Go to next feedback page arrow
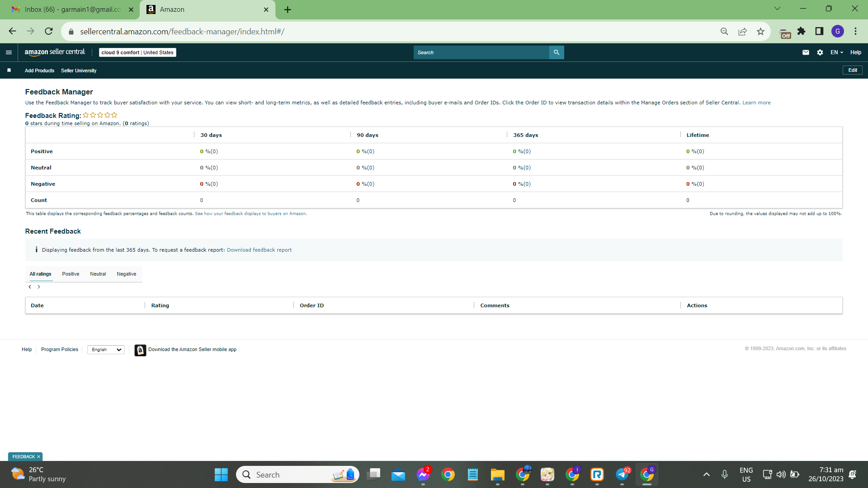 39,287
